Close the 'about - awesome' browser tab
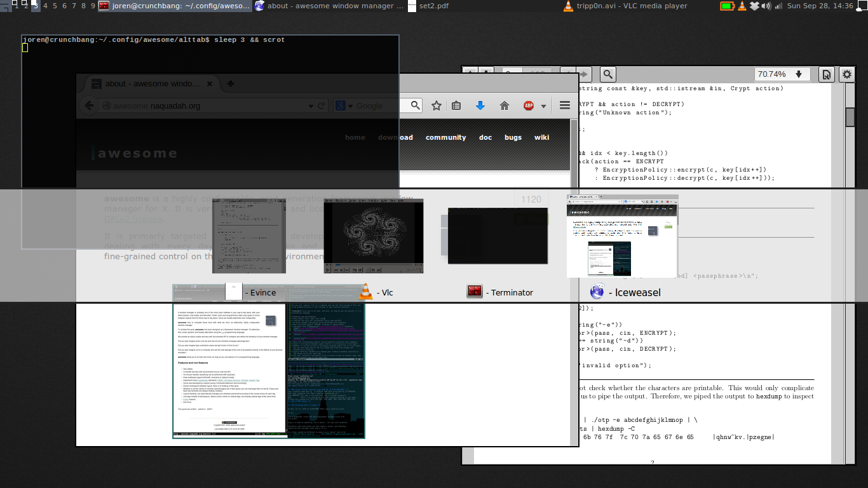The width and height of the screenshot is (868, 488). [x=211, y=83]
